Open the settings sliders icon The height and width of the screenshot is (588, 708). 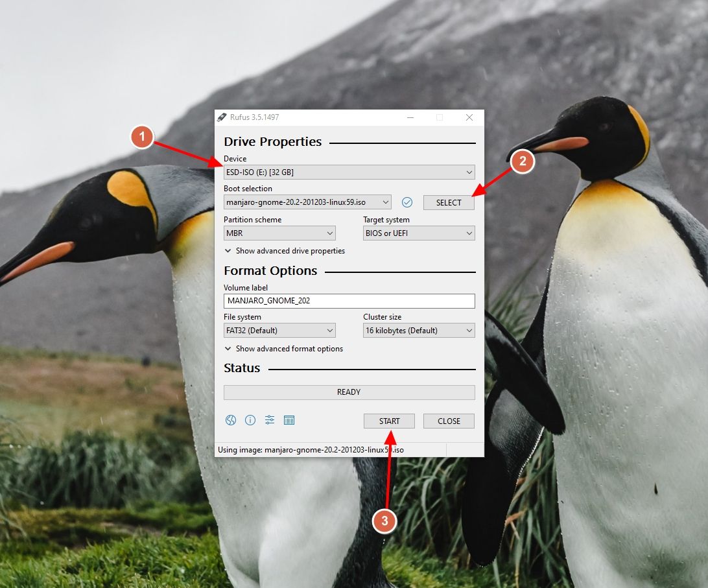[x=270, y=420]
